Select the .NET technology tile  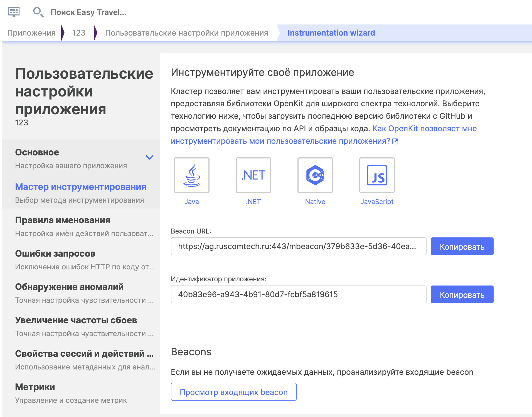253,175
